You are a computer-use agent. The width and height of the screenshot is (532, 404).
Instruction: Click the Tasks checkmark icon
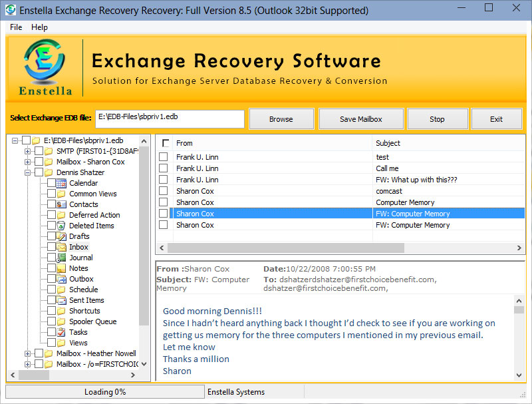[x=61, y=332]
